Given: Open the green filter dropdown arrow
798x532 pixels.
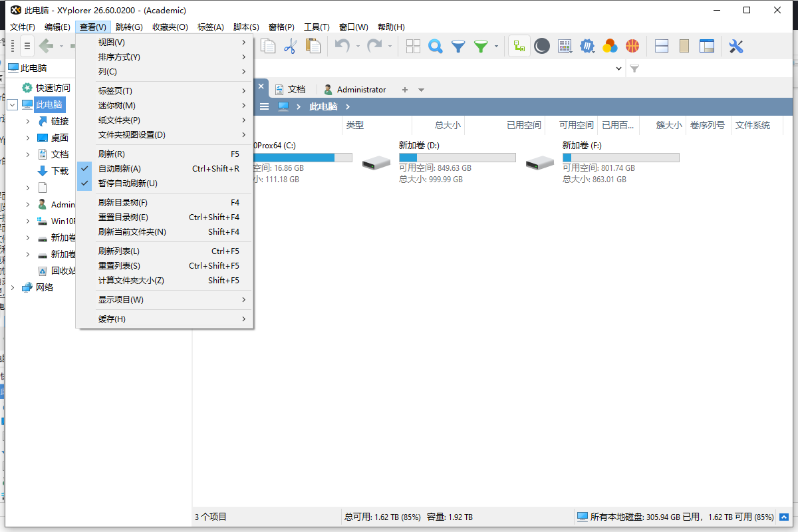Looking at the screenshot, I should (x=496, y=47).
